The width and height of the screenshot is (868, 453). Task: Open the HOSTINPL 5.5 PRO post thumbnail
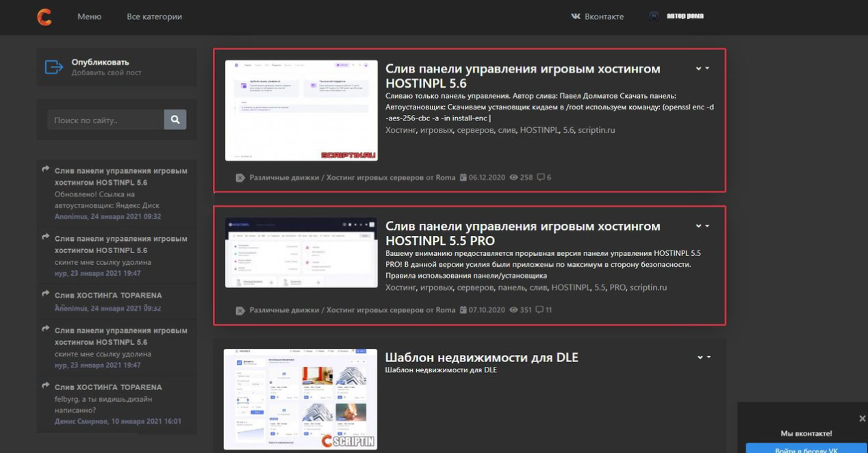point(301,253)
